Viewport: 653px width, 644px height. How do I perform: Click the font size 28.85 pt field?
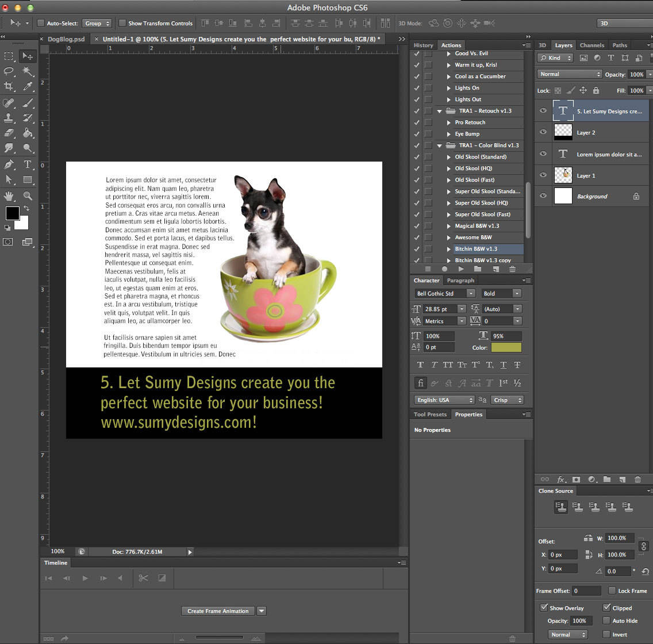coord(440,309)
